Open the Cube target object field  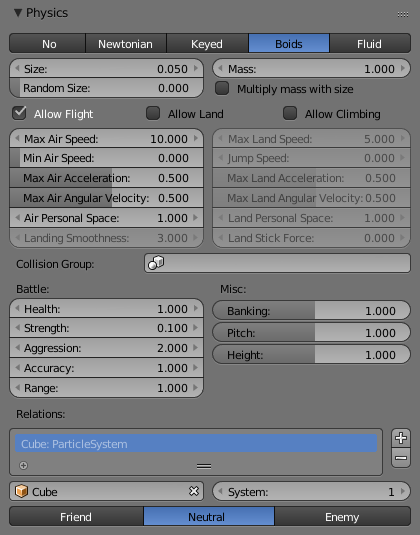pos(106,491)
